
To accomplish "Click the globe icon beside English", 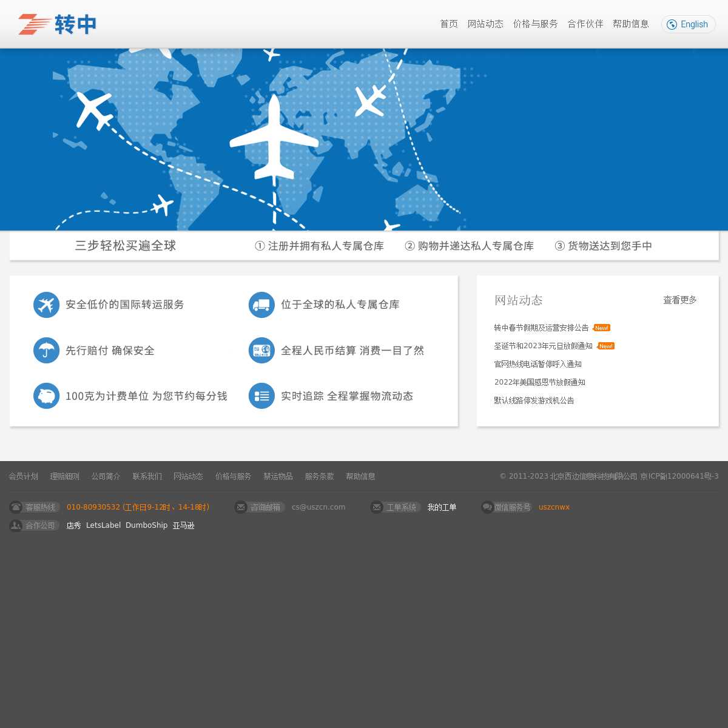I will point(672,24).
